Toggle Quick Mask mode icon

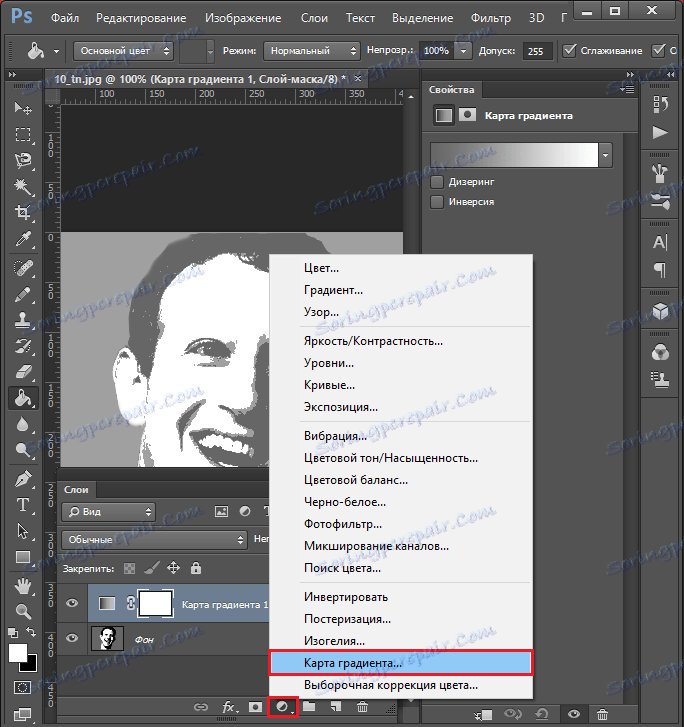tap(22, 687)
